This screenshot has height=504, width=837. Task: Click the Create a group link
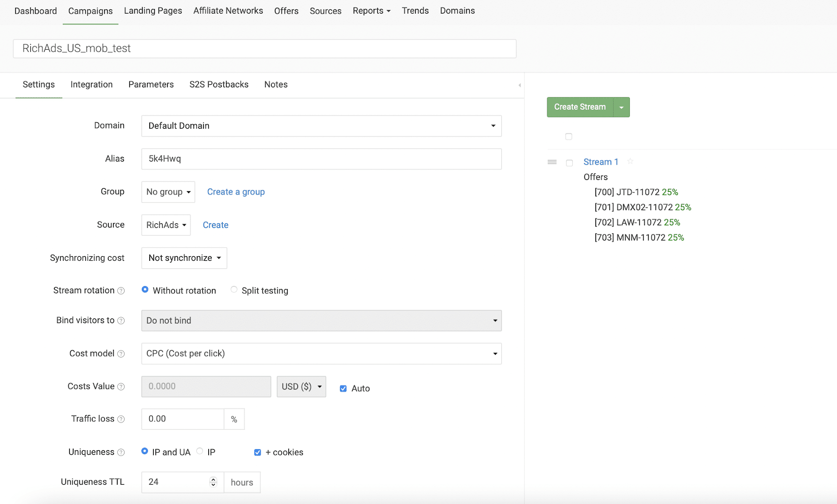tap(236, 192)
